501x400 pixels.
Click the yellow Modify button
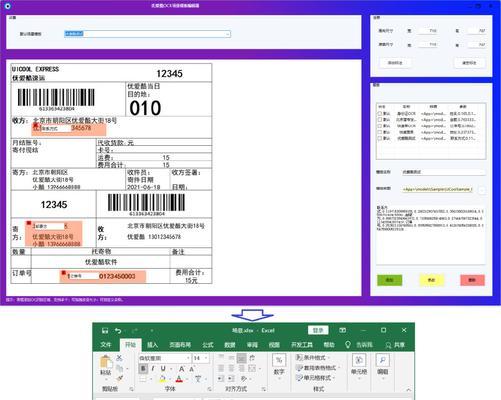point(431,280)
